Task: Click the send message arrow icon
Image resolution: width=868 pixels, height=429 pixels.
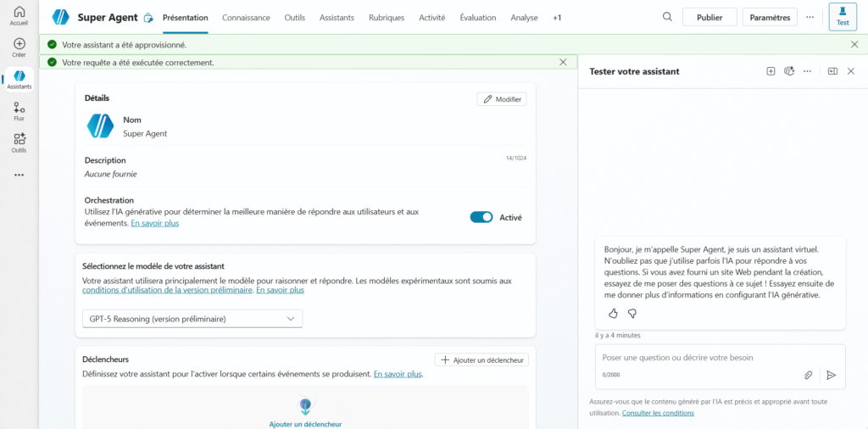Action: click(x=831, y=375)
